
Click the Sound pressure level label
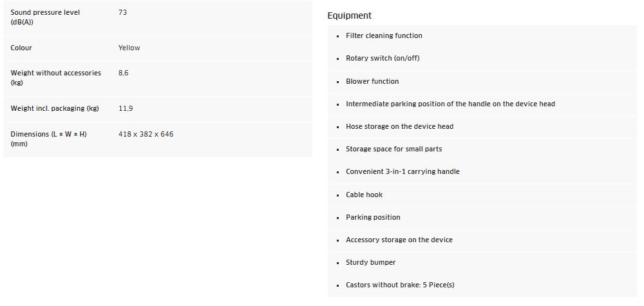pyautogui.click(x=45, y=17)
